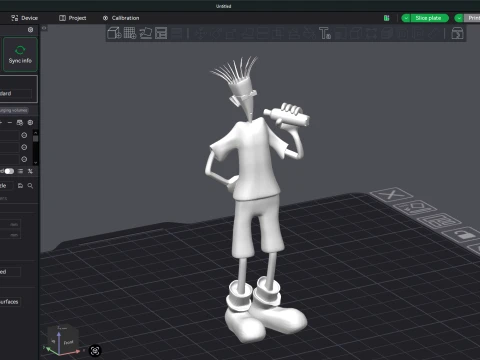Select the Lay on face tool

point(247,33)
